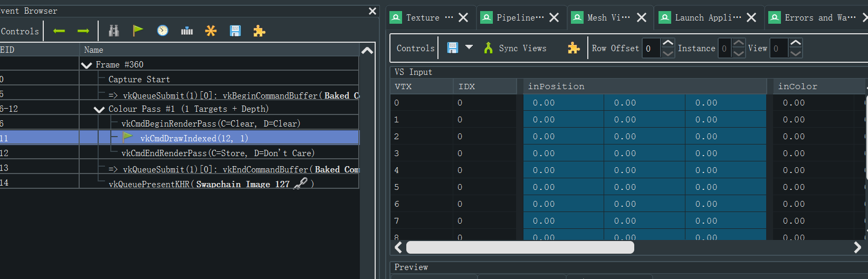Click the Row Offset input field
Viewport: 868px width, 279px height.
point(651,49)
